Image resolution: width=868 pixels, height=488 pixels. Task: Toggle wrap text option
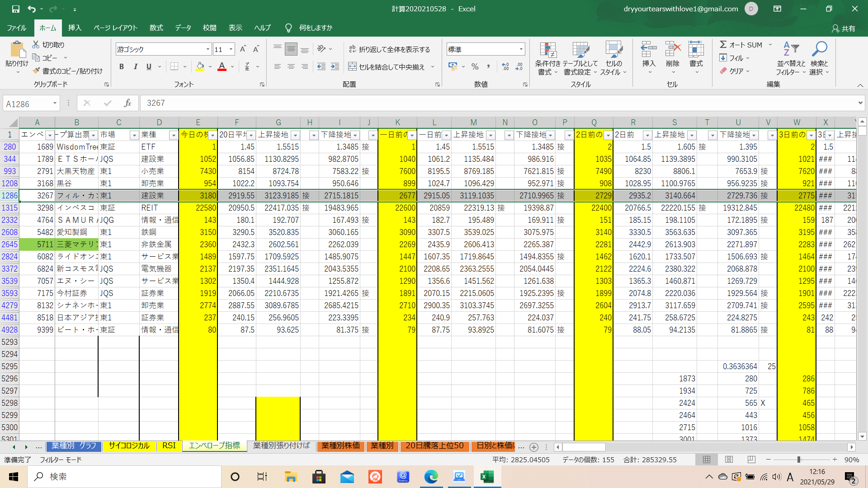(x=389, y=49)
